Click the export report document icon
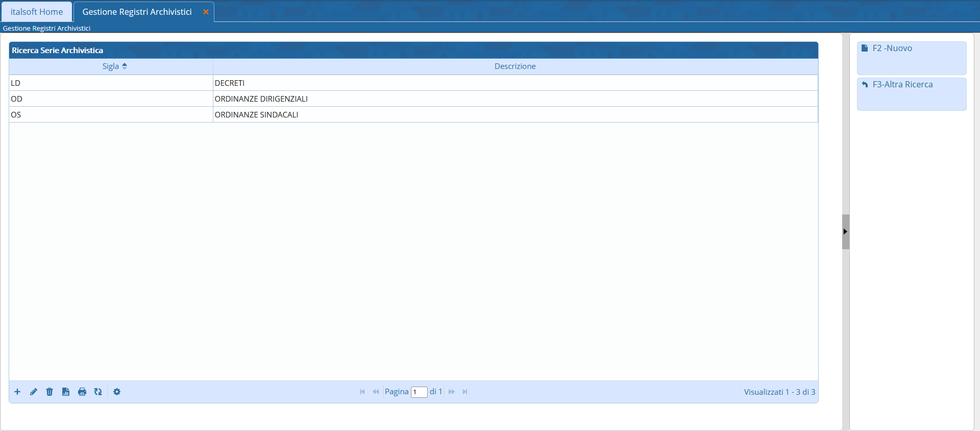The height and width of the screenshot is (431, 980). [66, 392]
